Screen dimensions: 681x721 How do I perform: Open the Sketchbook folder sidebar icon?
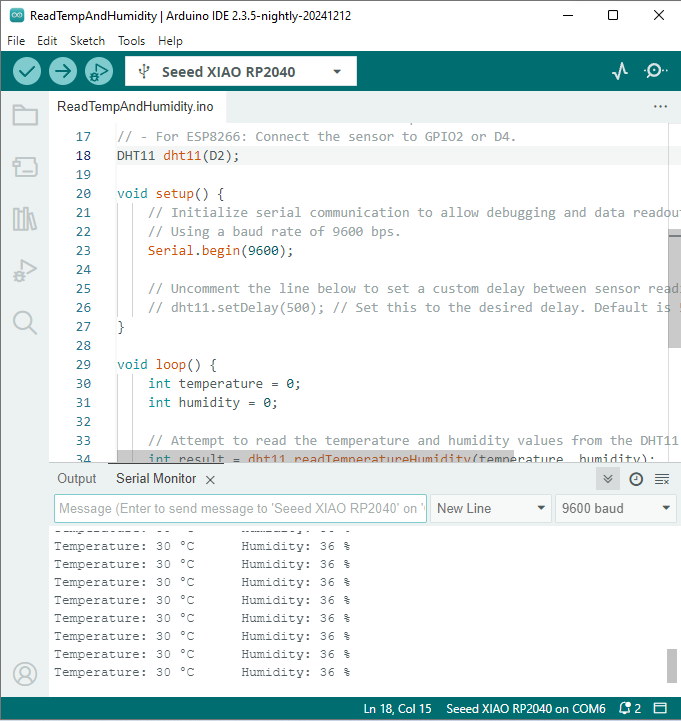click(x=25, y=115)
